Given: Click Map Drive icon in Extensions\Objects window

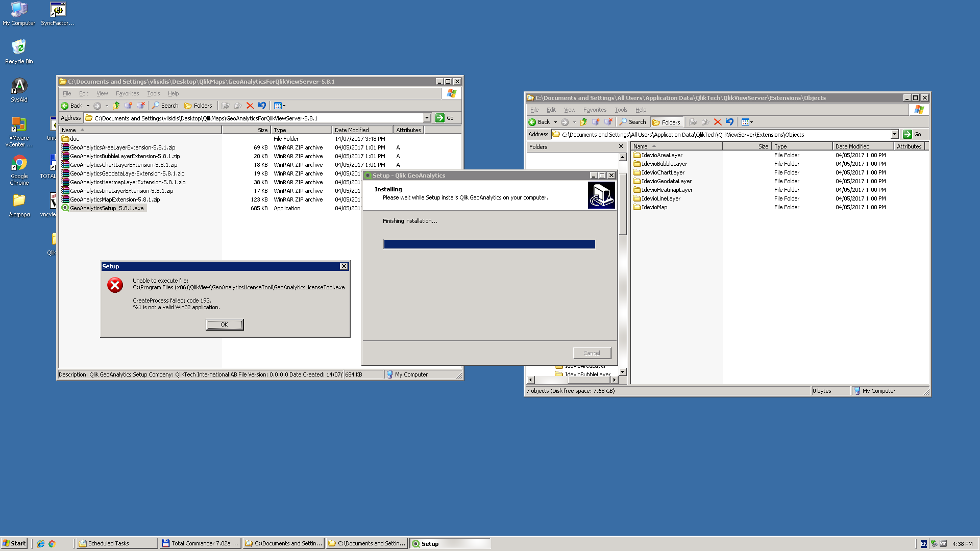Looking at the screenshot, I should pos(596,122).
